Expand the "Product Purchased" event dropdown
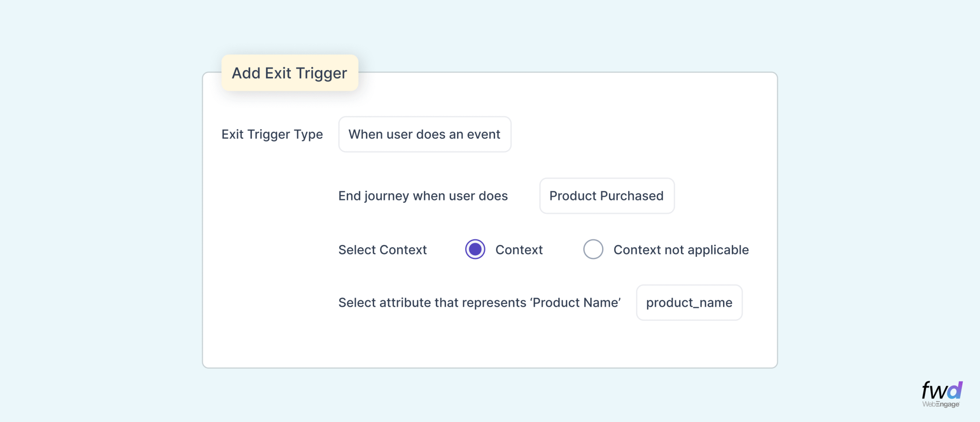980x422 pixels. click(606, 196)
